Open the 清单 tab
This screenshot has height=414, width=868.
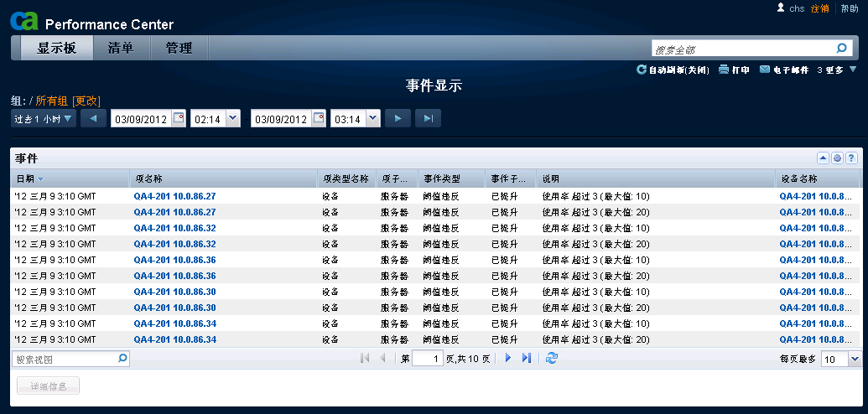(121, 48)
